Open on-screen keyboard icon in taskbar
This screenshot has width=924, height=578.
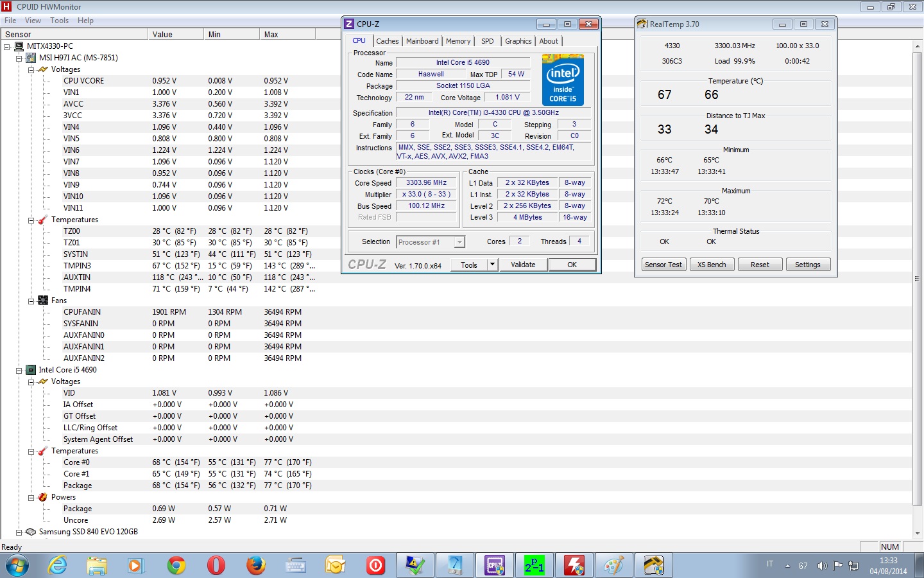click(x=296, y=566)
